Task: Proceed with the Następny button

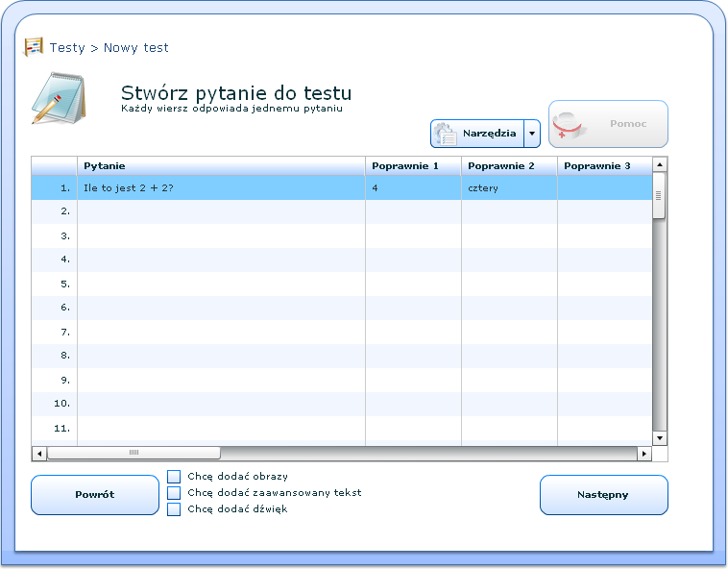Action: pyautogui.click(x=604, y=495)
